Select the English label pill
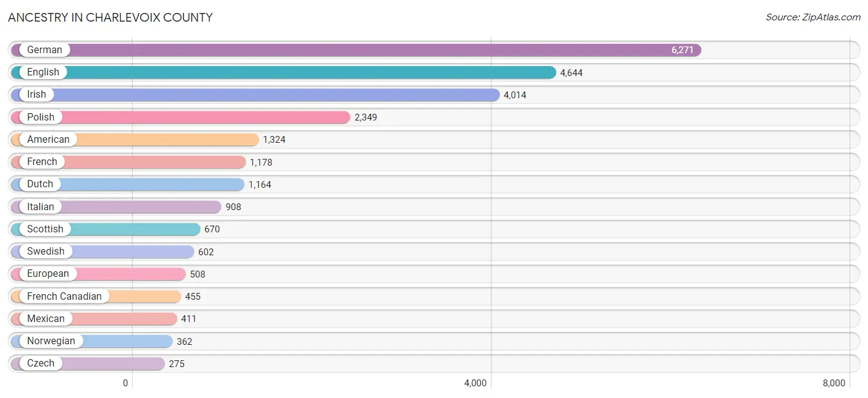Screen dimensions: 868x398 [x=43, y=72]
